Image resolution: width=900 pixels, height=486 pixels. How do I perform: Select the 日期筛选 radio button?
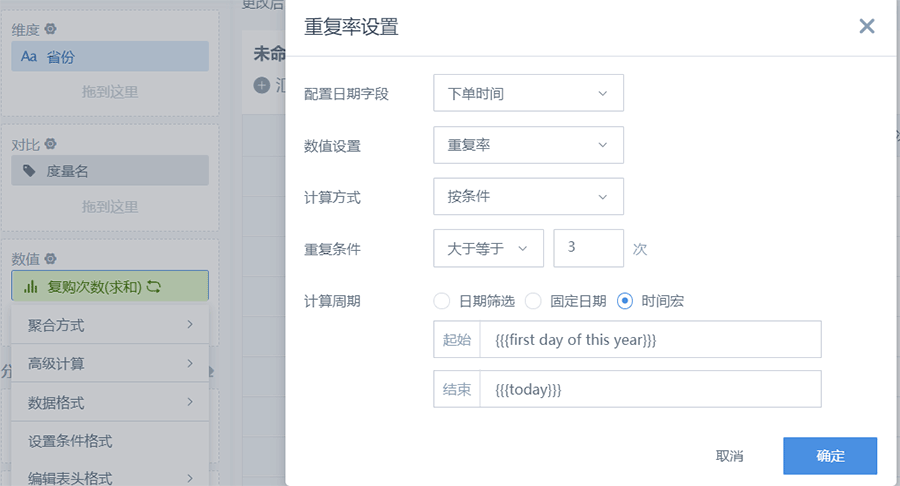pos(441,301)
